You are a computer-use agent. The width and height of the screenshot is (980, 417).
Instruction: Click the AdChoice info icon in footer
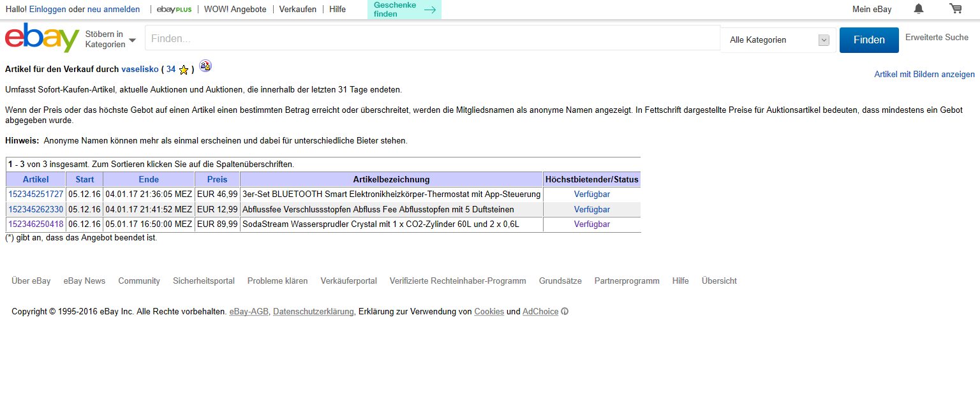click(x=565, y=312)
